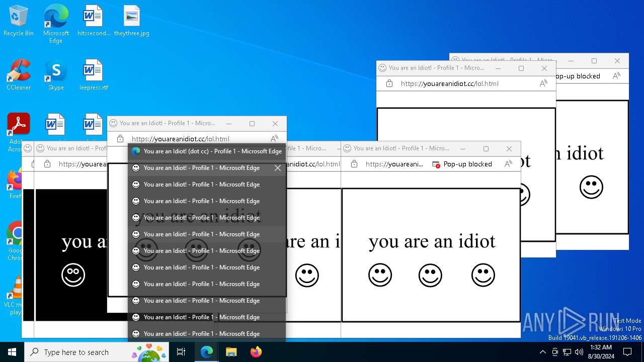Open the Skype desktop shortcut
644x362 pixels.
click(56, 75)
